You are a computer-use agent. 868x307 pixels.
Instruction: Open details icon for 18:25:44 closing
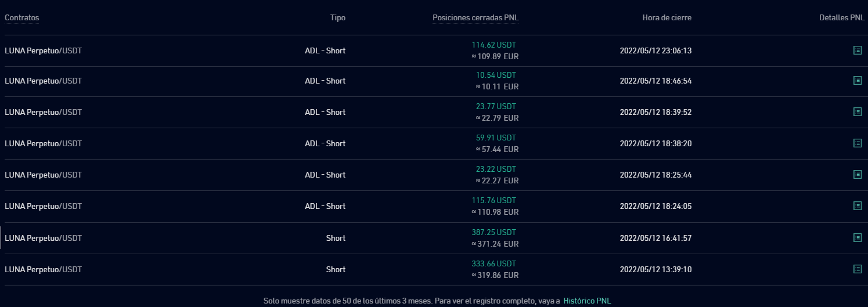857,175
